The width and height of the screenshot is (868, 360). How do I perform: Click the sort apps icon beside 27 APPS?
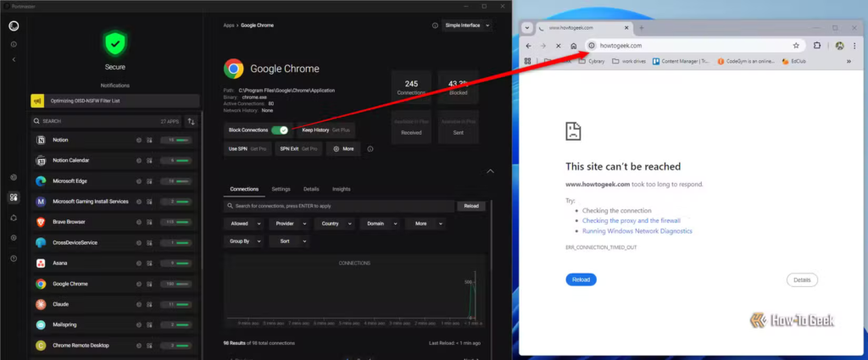click(x=191, y=121)
